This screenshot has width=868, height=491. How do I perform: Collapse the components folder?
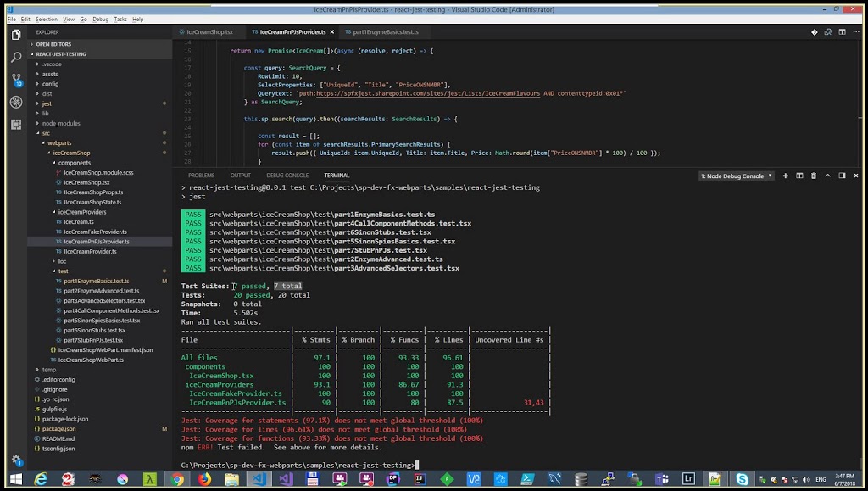click(75, 163)
